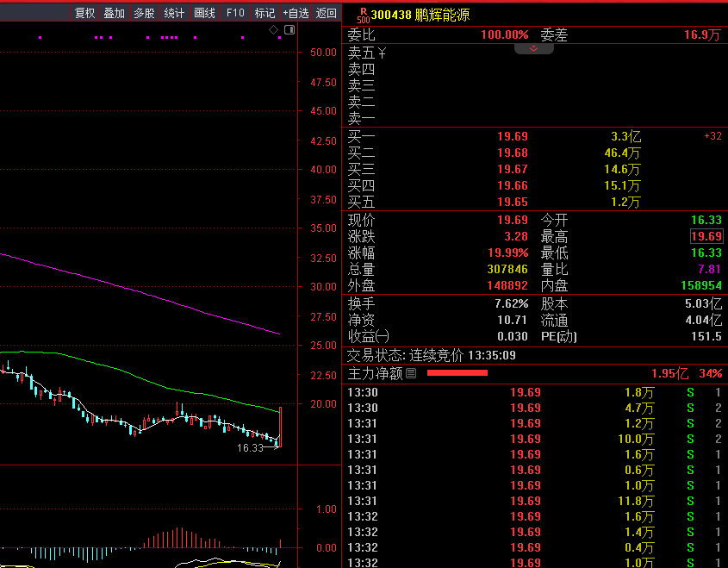This screenshot has height=568, width=728.
Task: Click the 内盘 value 158954
Action: click(x=701, y=285)
